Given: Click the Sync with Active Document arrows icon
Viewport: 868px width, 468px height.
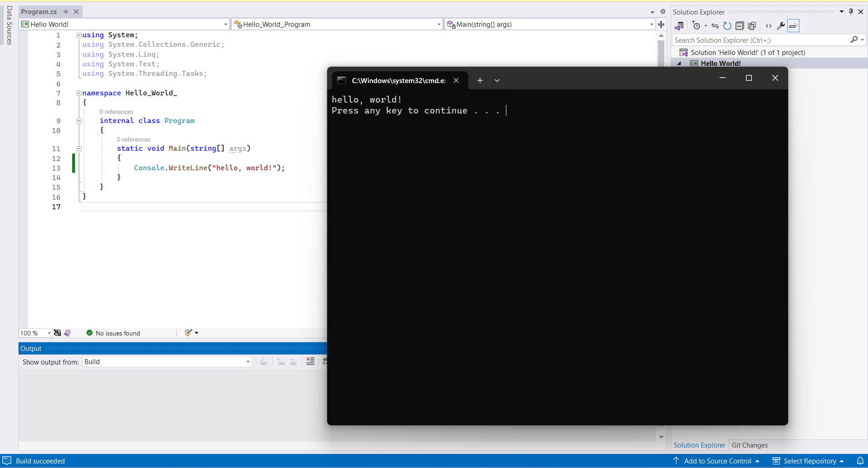Looking at the screenshot, I should click(715, 26).
